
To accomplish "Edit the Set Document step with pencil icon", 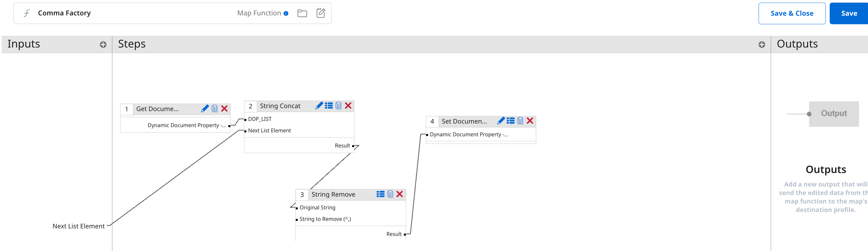I will pos(501,121).
